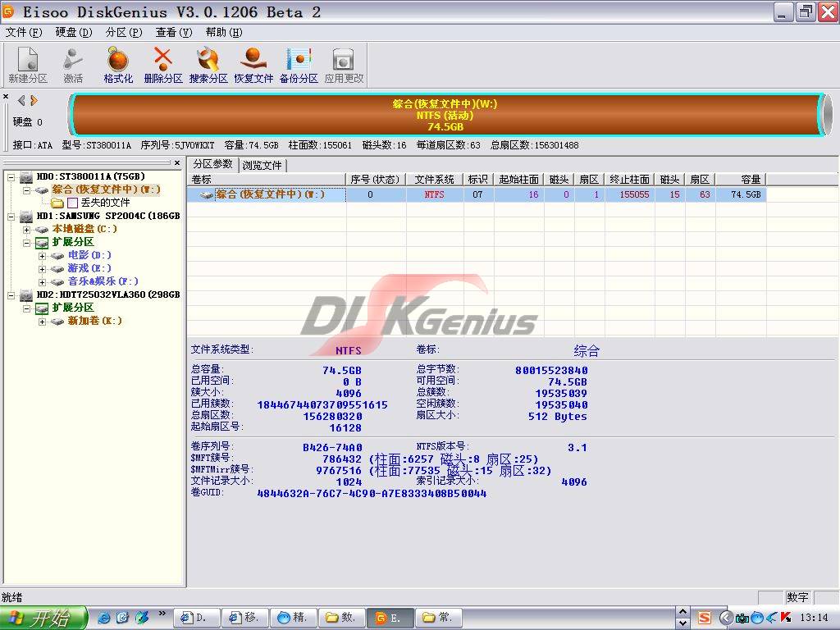Open the 查看(V) menu
Image resolution: width=840 pixels, height=630 pixels.
(174, 32)
